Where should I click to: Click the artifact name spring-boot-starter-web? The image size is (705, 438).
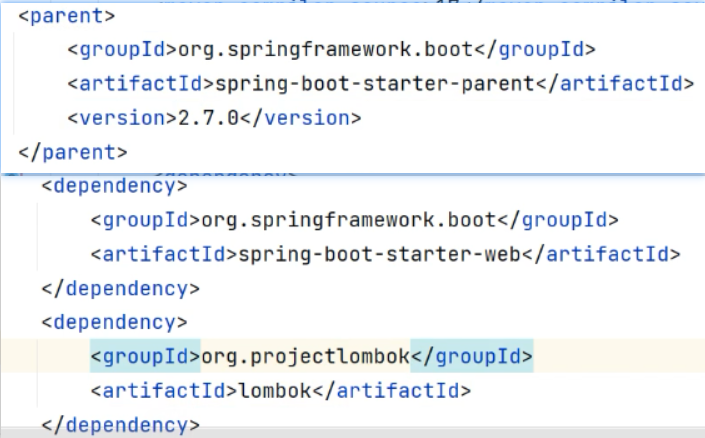[x=379, y=255]
